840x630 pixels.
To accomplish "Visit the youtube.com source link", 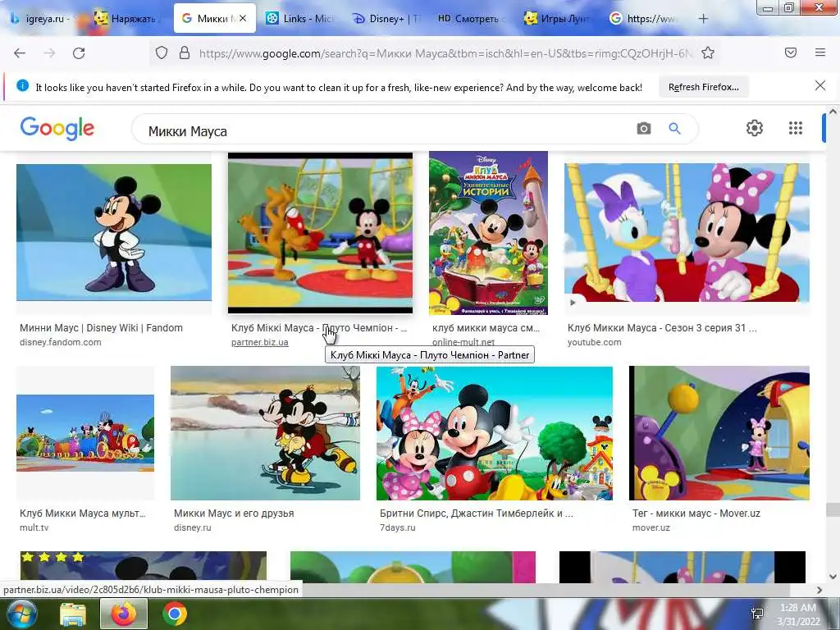I will tap(595, 342).
